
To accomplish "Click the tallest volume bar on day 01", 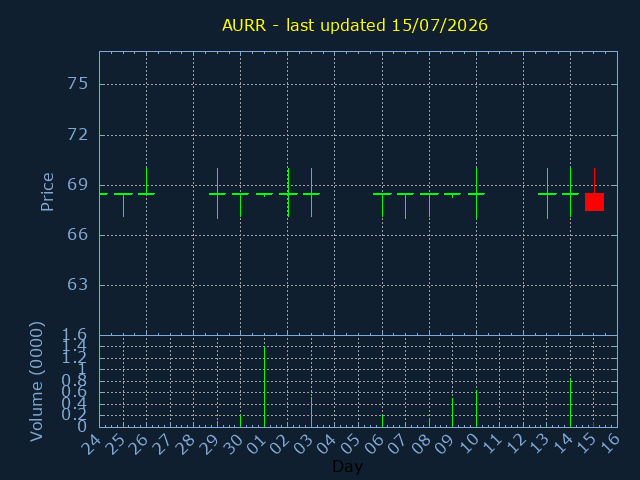I will (264, 387).
